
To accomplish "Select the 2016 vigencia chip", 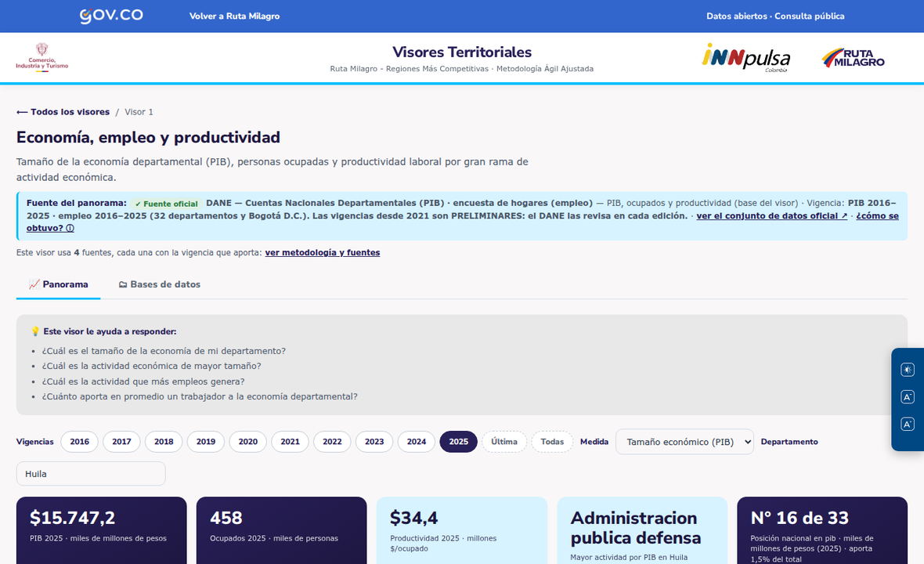I will (x=80, y=442).
